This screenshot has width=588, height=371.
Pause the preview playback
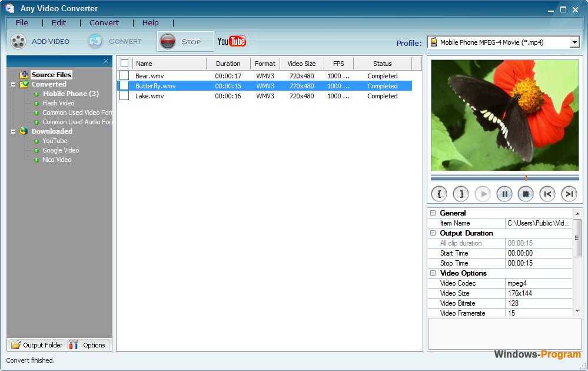[504, 194]
